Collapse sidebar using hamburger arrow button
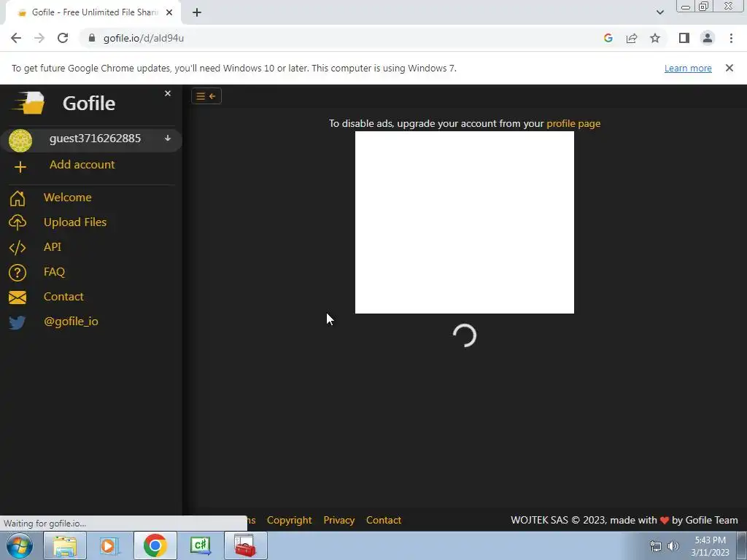 coord(206,96)
